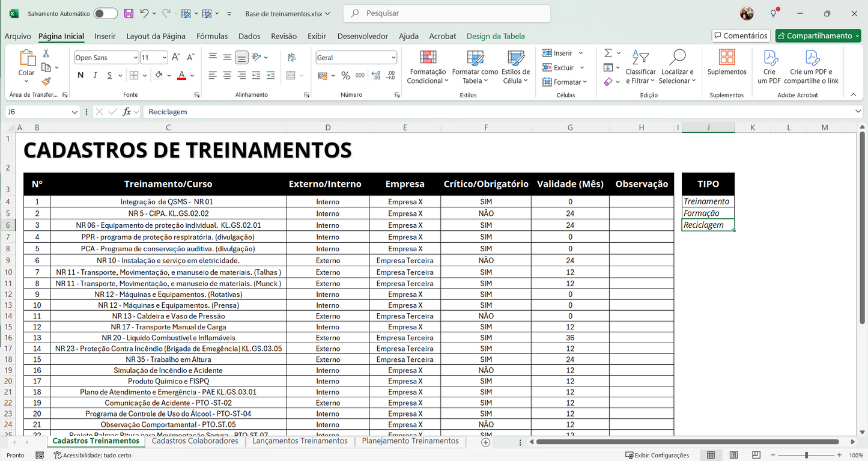Open the Lançamentos Treinamentos sheet tab
Viewport: 868px width, 461px height.
[299, 441]
